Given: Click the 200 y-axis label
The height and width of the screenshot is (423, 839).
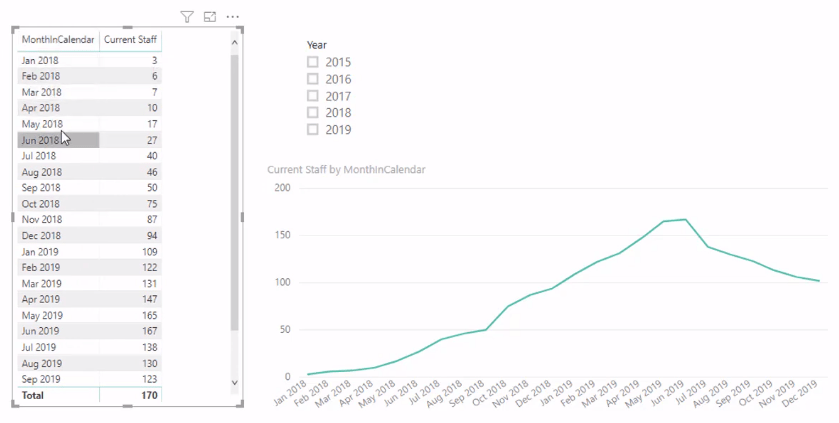Looking at the screenshot, I should pyautogui.click(x=282, y=188).
